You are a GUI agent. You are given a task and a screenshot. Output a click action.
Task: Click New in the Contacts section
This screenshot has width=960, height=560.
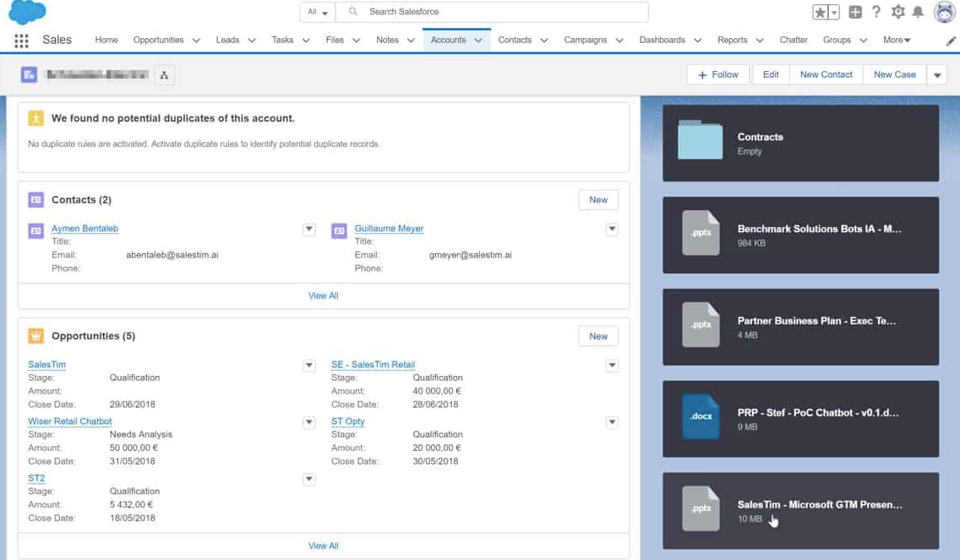coord(598,199)
